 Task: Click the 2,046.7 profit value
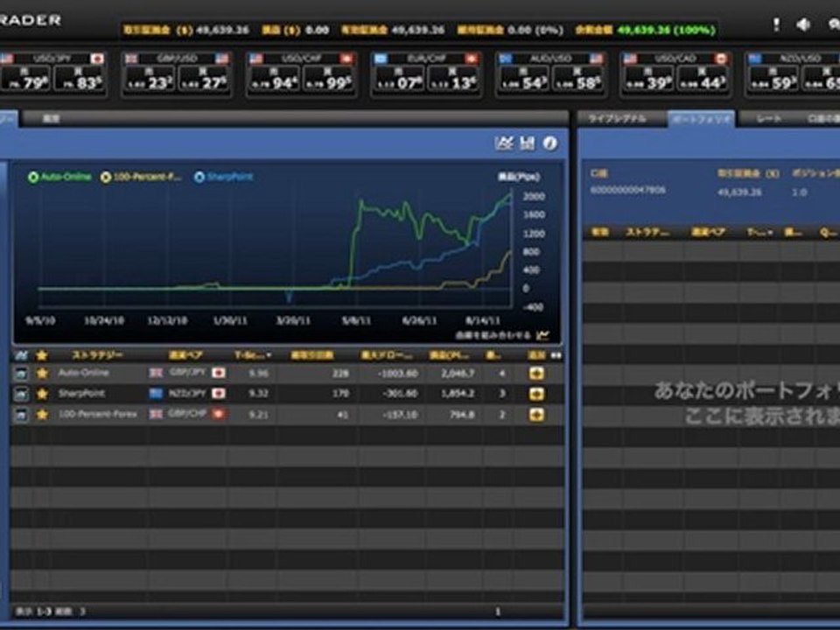[458, 374]
